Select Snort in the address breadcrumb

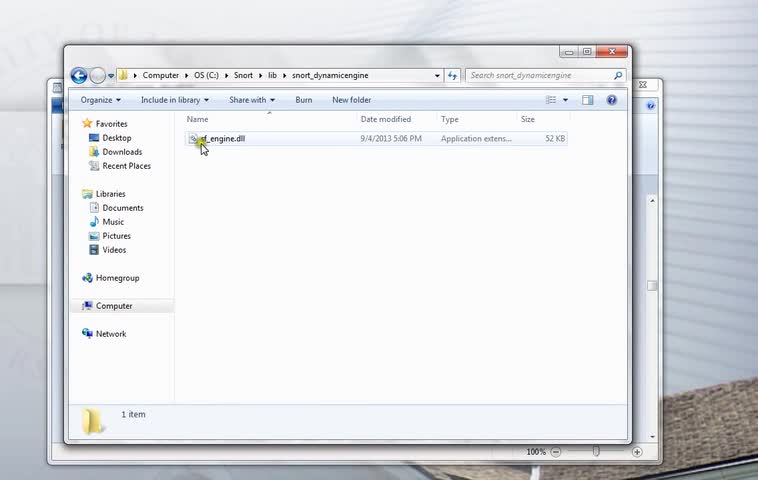coord(243,75)
